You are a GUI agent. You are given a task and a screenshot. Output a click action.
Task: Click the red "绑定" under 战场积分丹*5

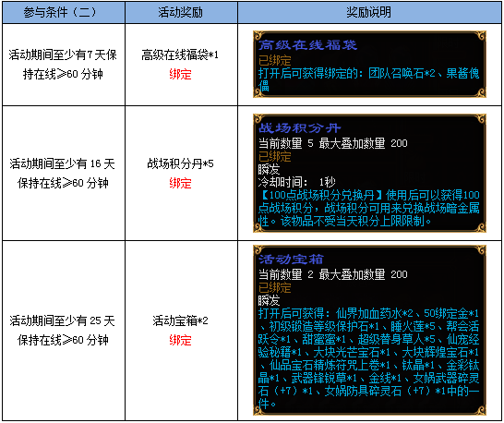click(180, 184)
